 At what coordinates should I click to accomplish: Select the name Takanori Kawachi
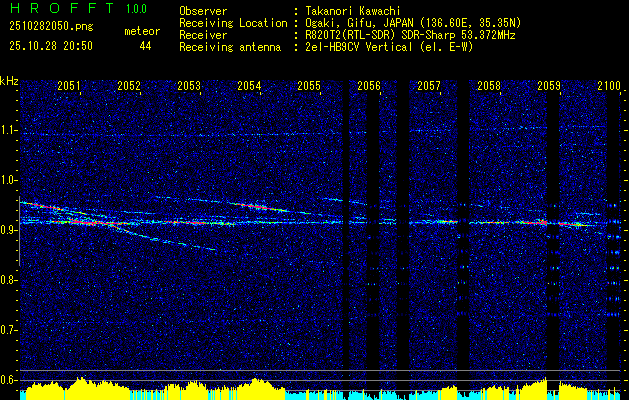click(352, 11)
